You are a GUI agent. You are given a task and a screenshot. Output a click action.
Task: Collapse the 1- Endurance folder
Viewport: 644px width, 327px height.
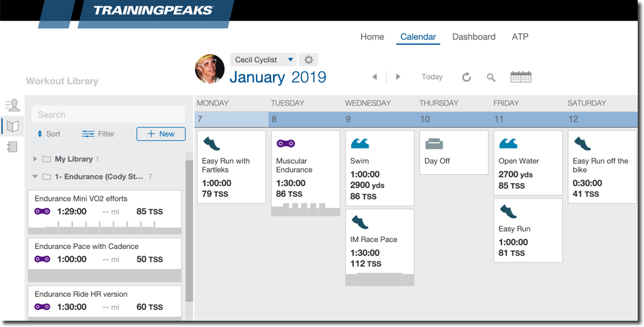(x=35, y=177)
